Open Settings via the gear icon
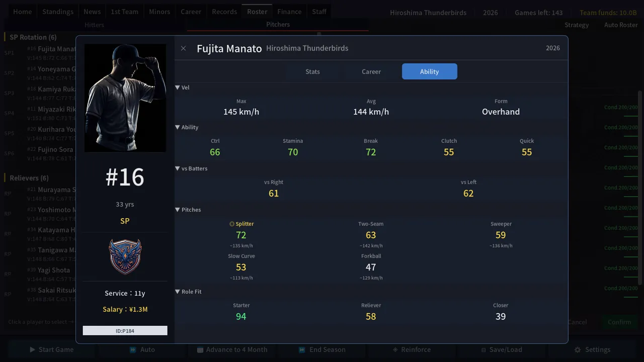The width and height of the screenshot is (644, 362). 578,349
